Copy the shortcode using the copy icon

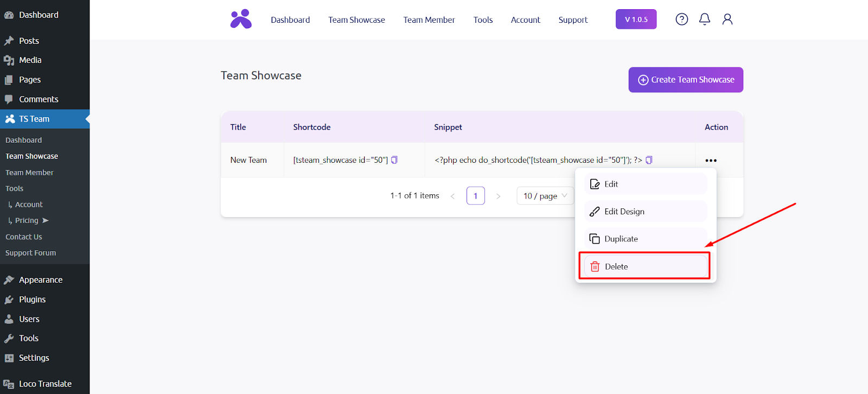(x=394, y=160)
